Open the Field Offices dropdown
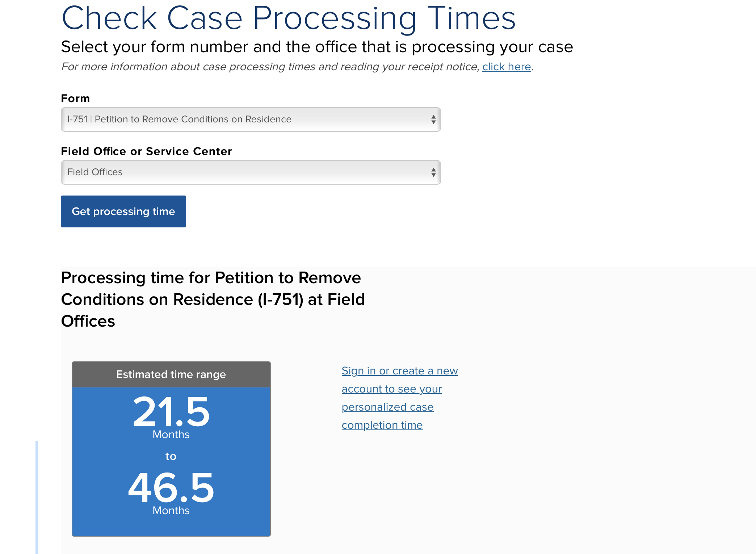The height and width of the screenshot is (554, 756). tap(251, 172)
